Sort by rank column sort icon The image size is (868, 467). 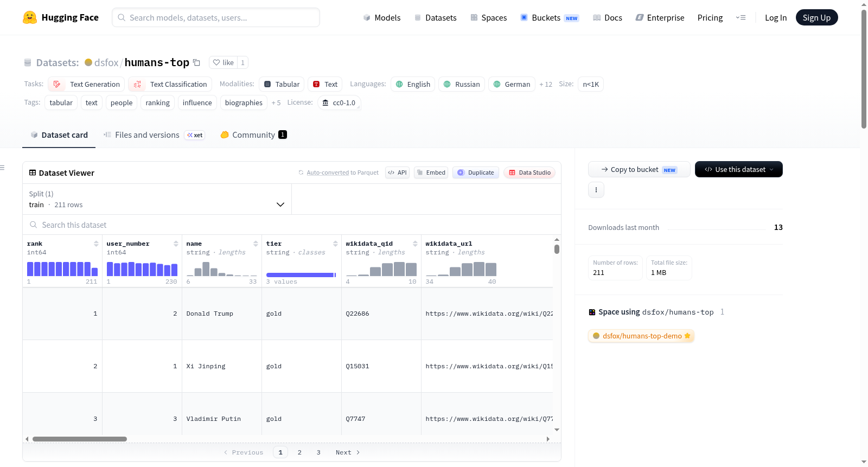coord(96,244)
